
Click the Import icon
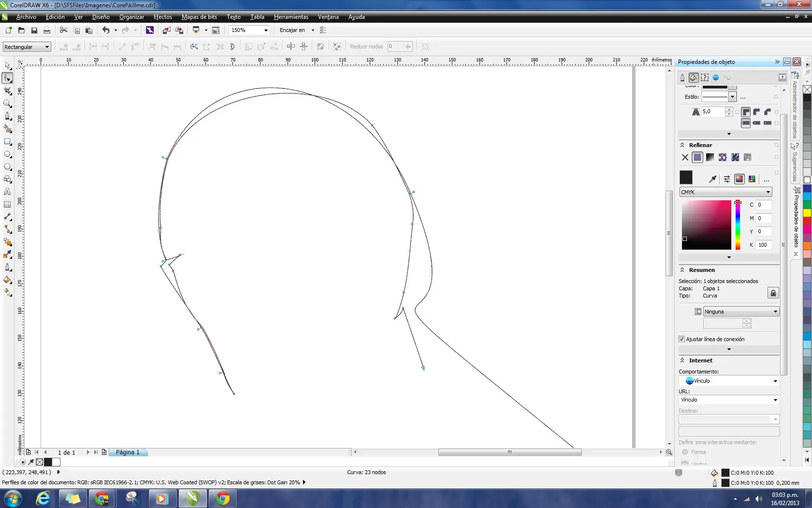166,30
